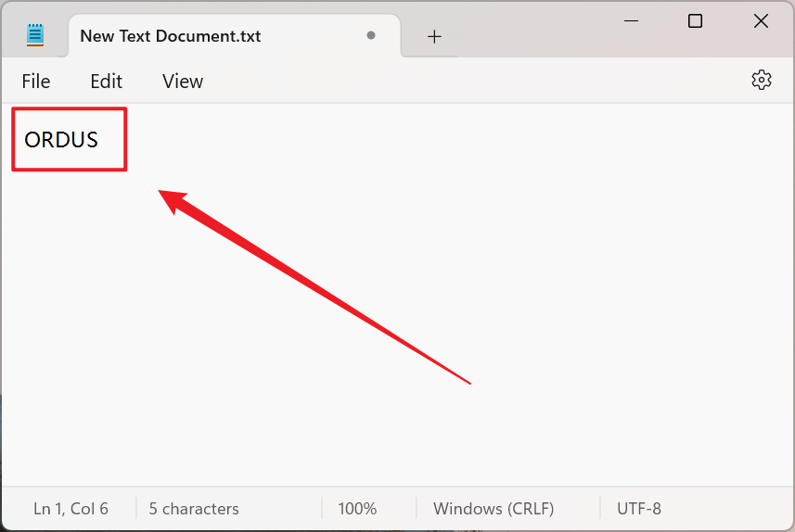Click the unsaved-changes dot on the tab

[x=371, y=36]
